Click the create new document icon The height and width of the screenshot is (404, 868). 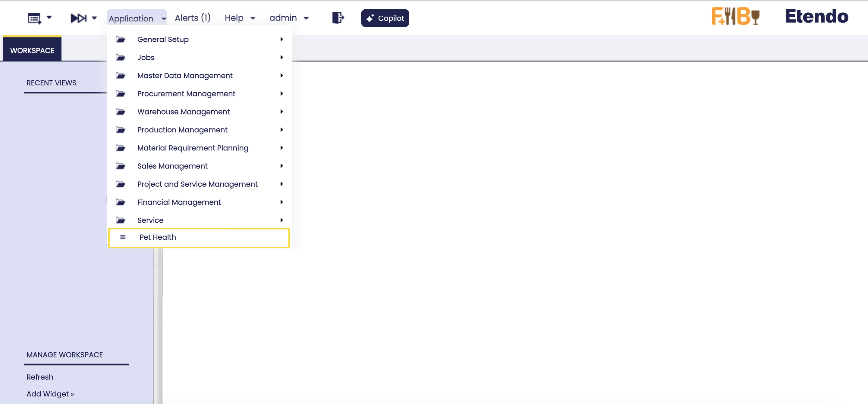(x=34, y=18)
